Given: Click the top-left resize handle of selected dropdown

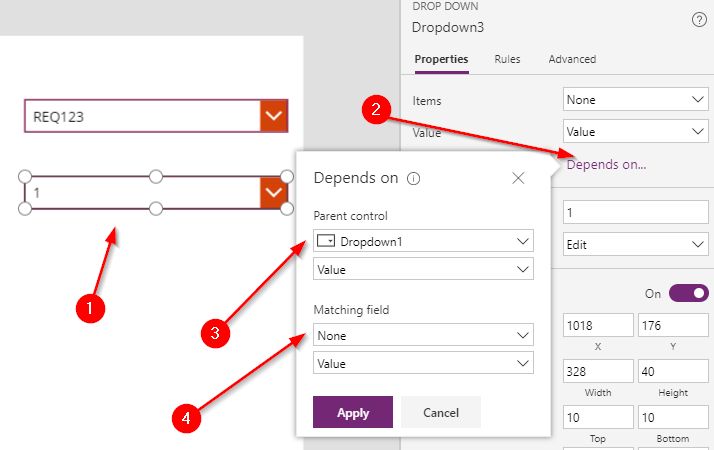Looking at the screenshot, I should tap(25, 176).
